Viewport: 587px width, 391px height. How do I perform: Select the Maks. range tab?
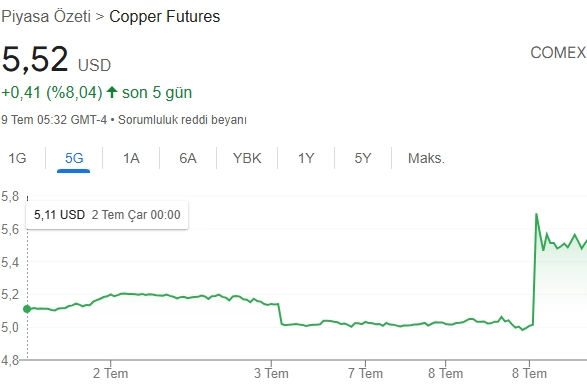pyautogui.click(x=426, y=158)
